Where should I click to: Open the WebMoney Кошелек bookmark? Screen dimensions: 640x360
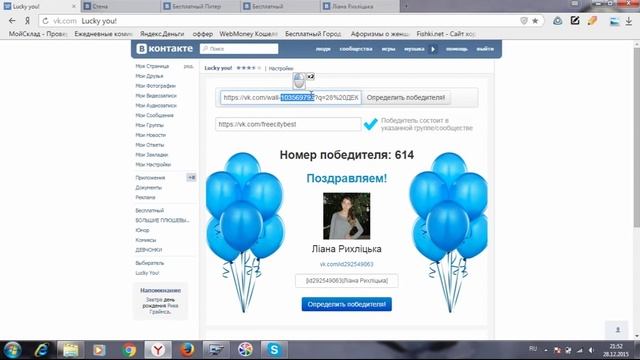(x=249, y=34)
